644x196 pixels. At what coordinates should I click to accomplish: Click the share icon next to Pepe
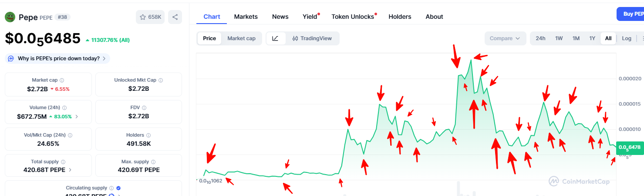[x=175, y=17]
